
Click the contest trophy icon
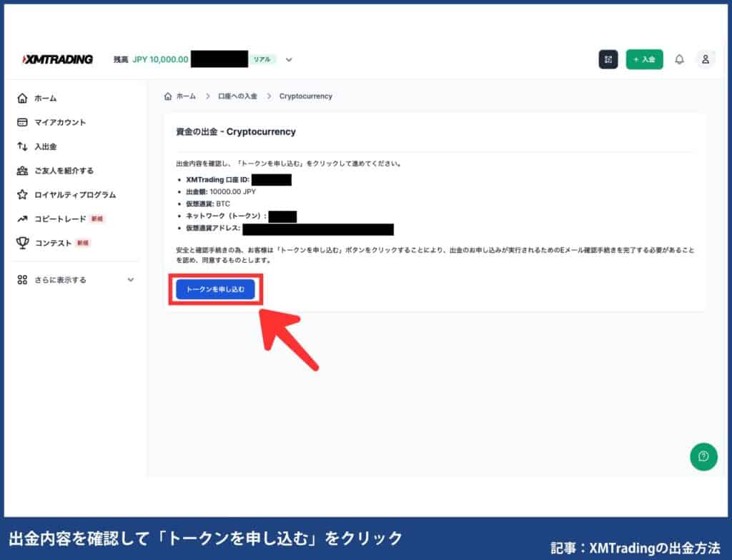[x=22, y=243]
